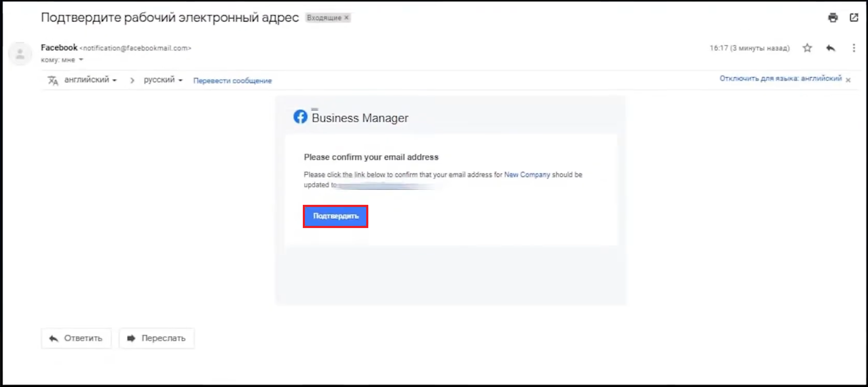The width and height of the screenshot is (868, 387).
Task: Click sender name Facebook
Action: [x=59, y=47]
